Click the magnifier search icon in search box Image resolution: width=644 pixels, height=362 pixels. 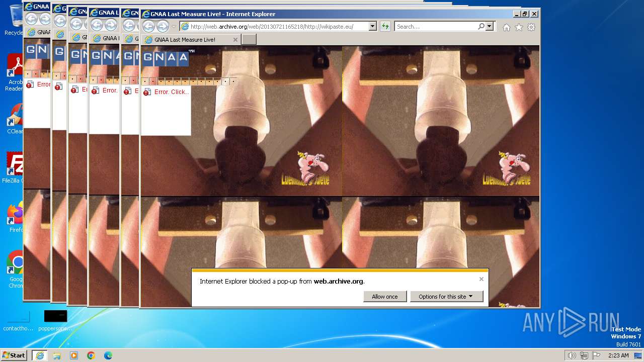(x=481, y=27)
